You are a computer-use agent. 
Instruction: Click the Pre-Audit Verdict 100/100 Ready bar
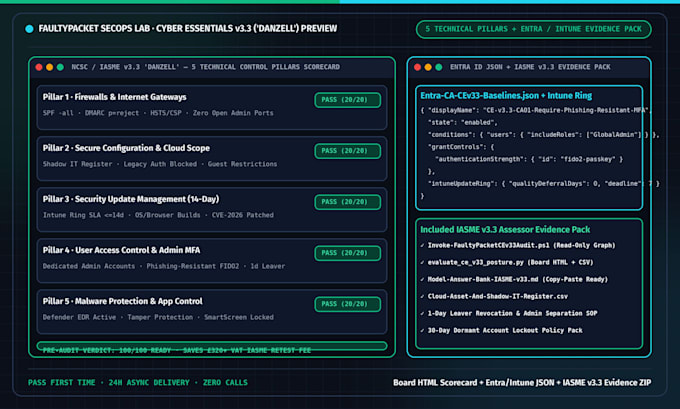(212, 347)
